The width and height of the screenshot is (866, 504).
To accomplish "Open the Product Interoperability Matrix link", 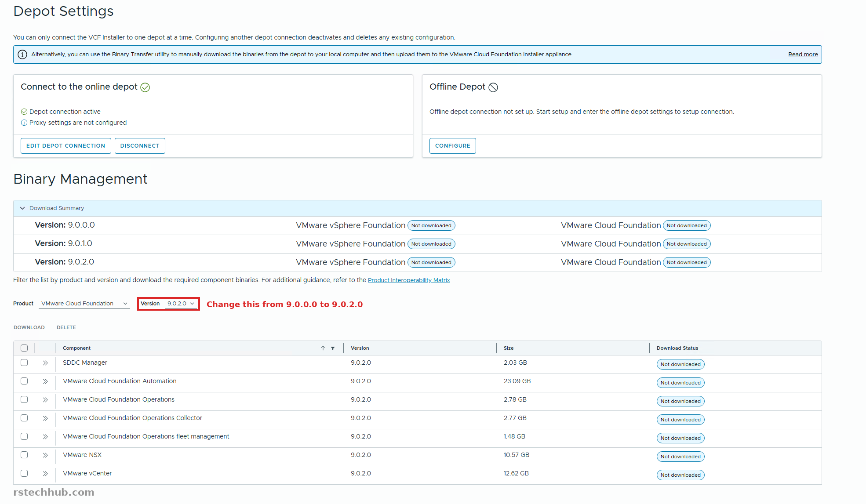I will (x=409, y=280).
